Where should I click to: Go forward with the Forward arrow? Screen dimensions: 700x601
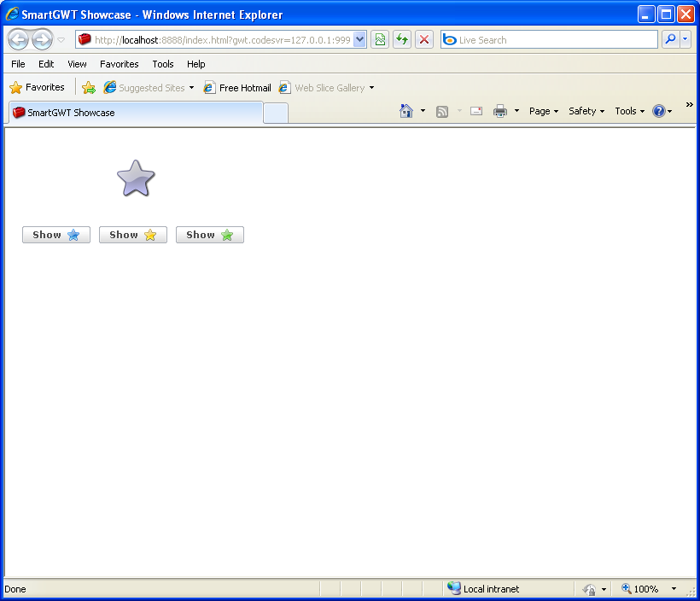[43, 40]
